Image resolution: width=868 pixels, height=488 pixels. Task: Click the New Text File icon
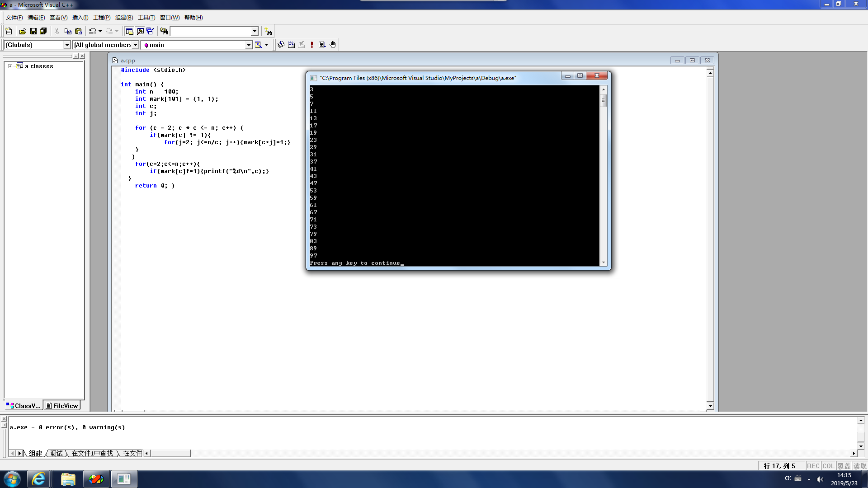[9, 31]
